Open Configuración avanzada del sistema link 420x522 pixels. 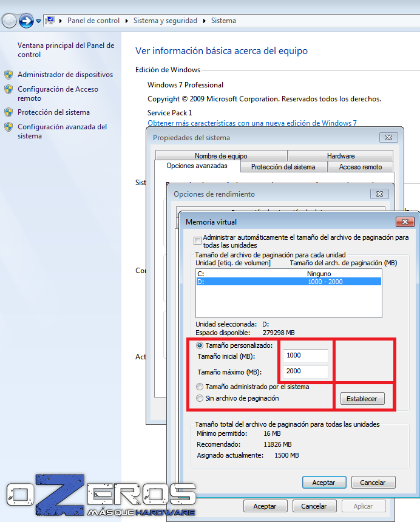click(63, 131)
